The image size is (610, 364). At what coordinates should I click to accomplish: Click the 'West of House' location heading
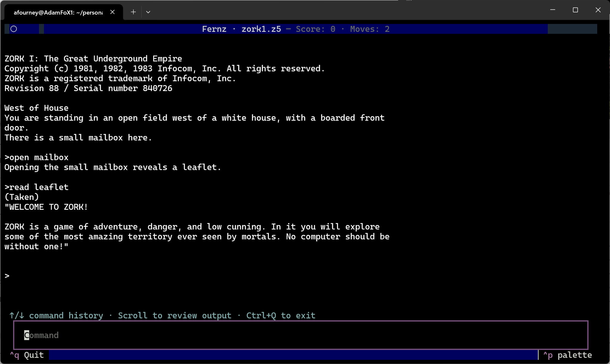(36, 108)
